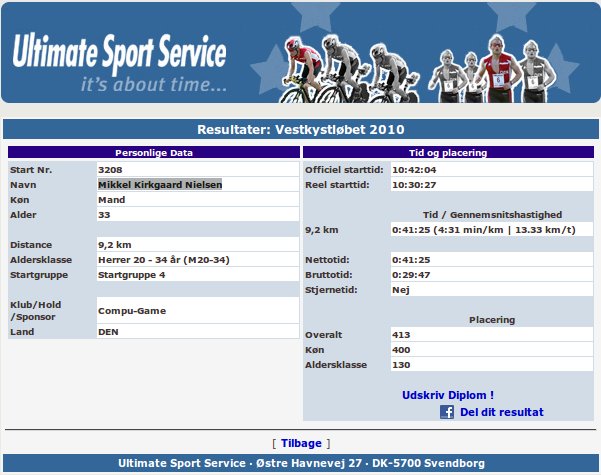Click the Startgruppe 4 value
The height and width of the screenshot is (475, 601).
131,275
